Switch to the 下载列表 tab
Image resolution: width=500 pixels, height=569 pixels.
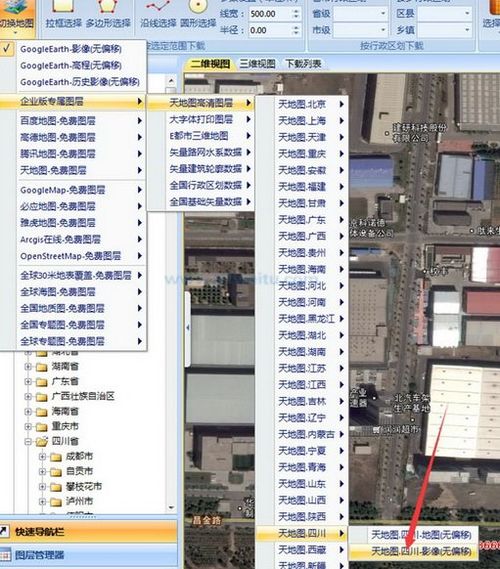[x=303, y=64]
